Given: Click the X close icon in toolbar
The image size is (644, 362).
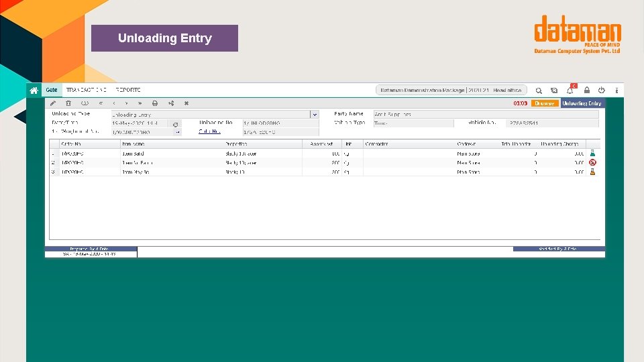Looking at the screenshot, I should tap(186, 103).
